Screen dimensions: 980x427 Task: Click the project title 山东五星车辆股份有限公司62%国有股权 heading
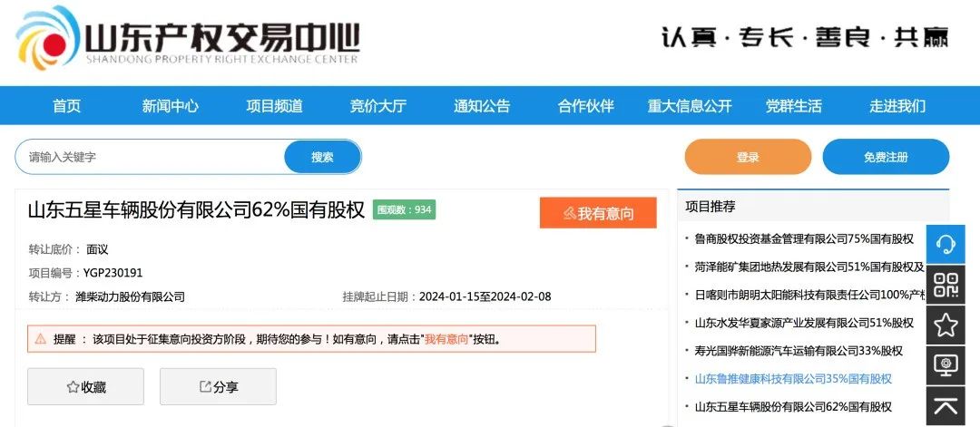(196, 209)
